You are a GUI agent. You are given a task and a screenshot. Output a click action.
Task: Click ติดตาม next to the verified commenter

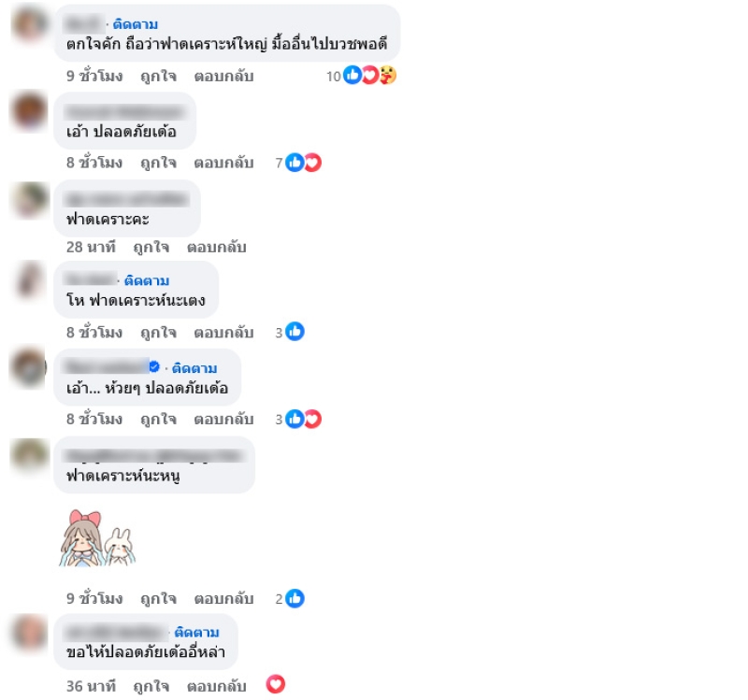tap(194, 368)
